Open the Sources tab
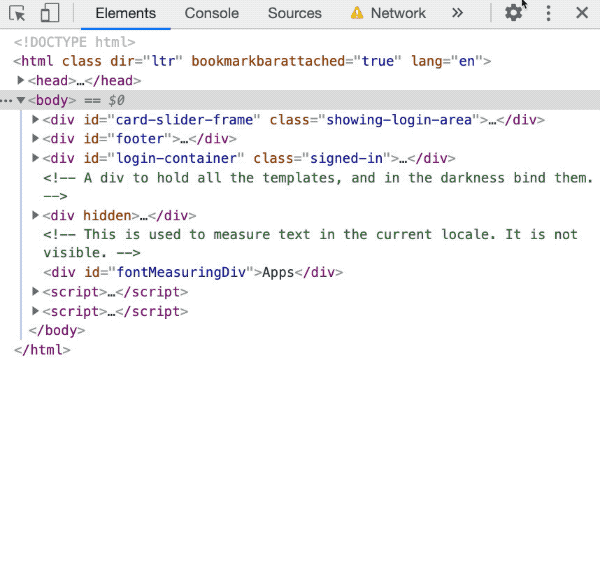 [294, 13]
